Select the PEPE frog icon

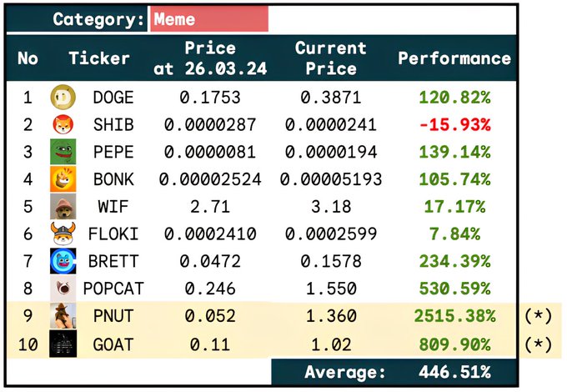pyautogui.click(x=63, y=152)
